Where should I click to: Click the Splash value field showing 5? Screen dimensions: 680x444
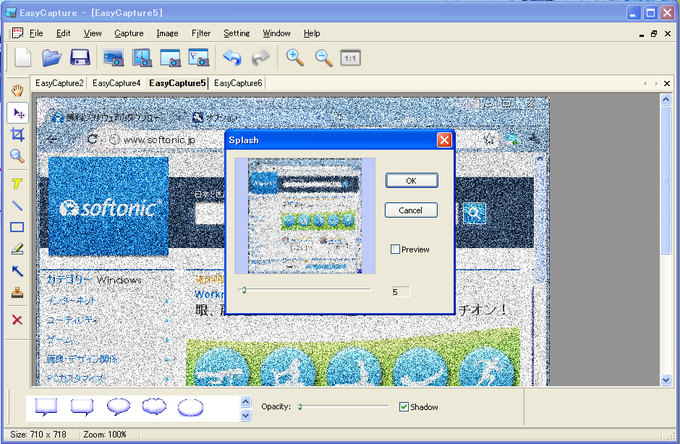click(400, 292)
